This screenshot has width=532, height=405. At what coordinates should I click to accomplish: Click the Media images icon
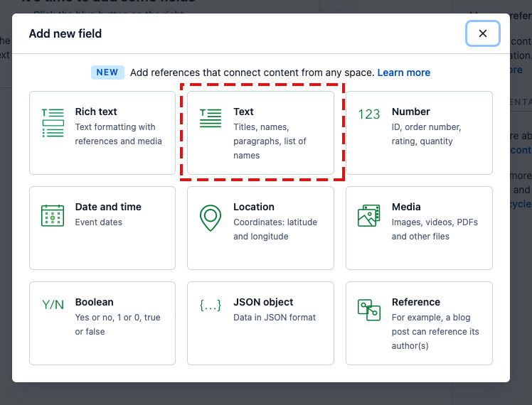[x=369, y=215]
